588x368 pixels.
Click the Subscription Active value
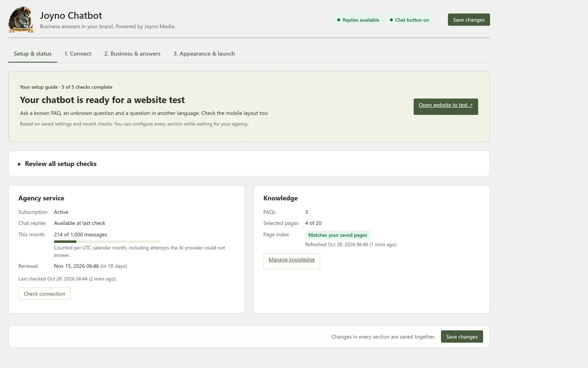point(61,212)
